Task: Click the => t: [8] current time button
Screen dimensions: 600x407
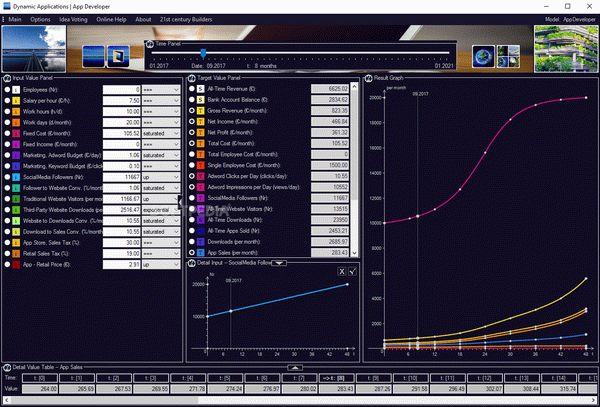Action: 337,378
